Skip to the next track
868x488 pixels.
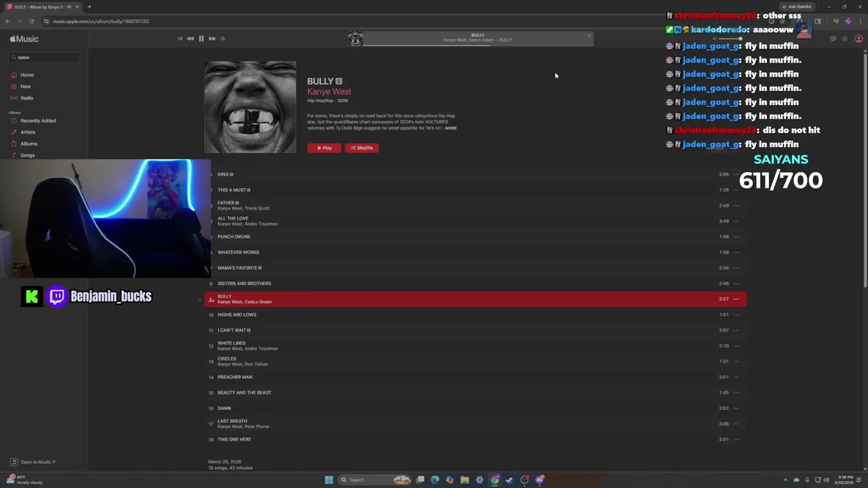click(x=212, y=39)
